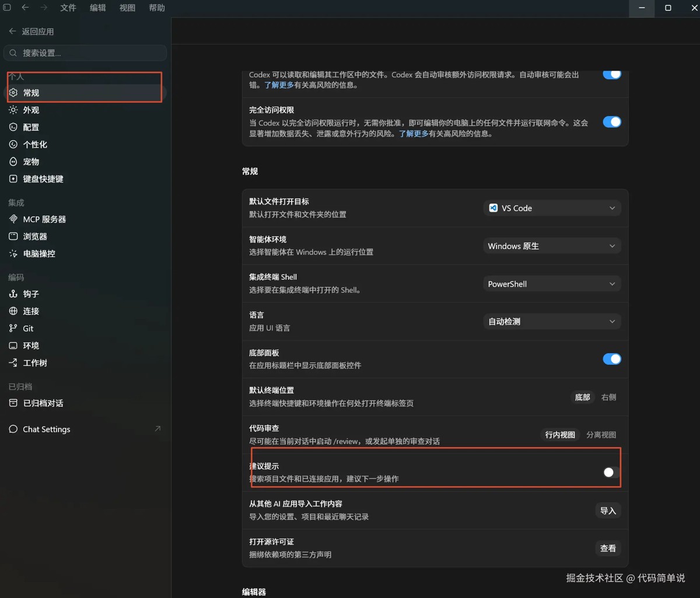
Task: Click 了解更多 link in auto-review description
Action: 279,85
